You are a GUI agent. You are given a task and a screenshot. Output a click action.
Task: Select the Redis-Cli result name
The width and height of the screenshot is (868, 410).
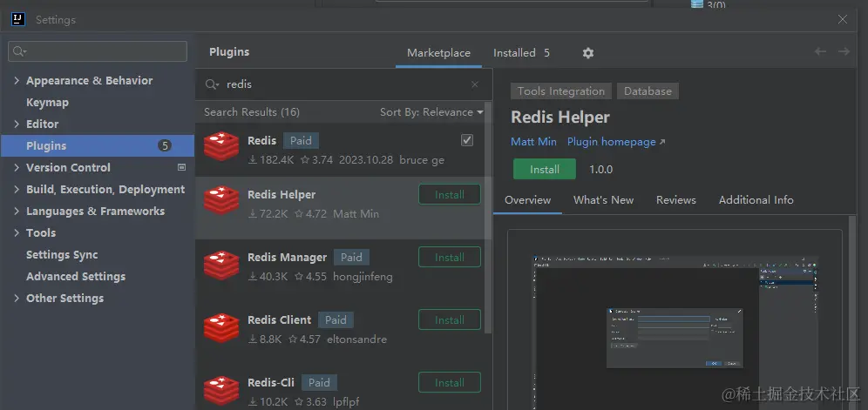click(271, 382)
